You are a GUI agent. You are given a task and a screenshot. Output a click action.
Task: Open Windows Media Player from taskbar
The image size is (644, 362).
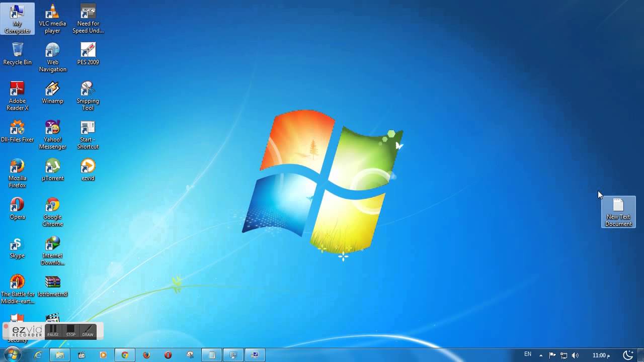coord(103,355)
